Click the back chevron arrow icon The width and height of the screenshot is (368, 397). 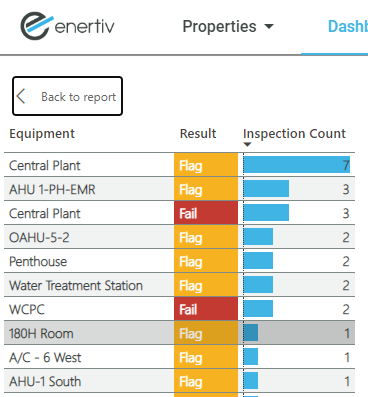[x=21, y=96]
